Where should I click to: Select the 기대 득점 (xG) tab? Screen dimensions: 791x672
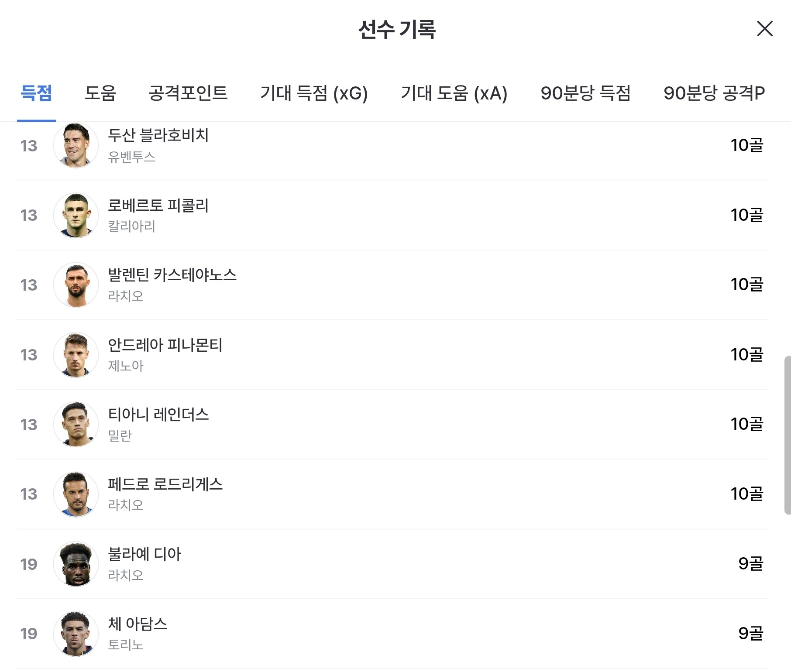coord(313,93)
